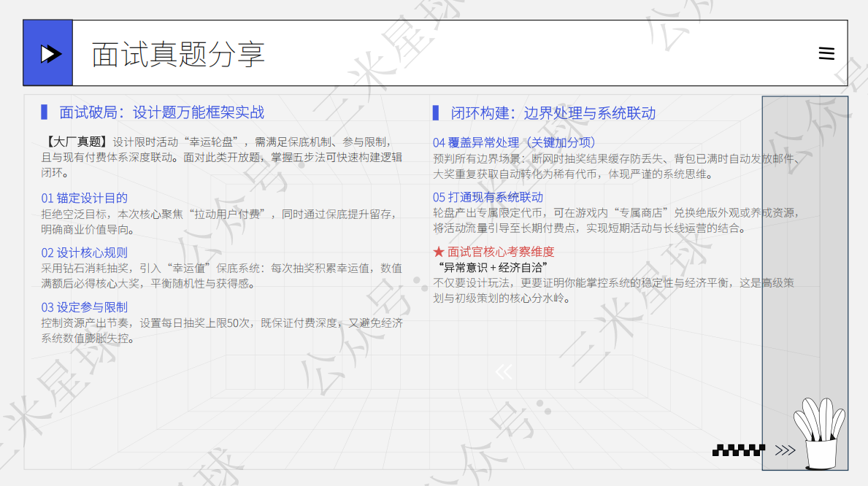Click the red 面试官核心考察维度 label

[501, 252]
